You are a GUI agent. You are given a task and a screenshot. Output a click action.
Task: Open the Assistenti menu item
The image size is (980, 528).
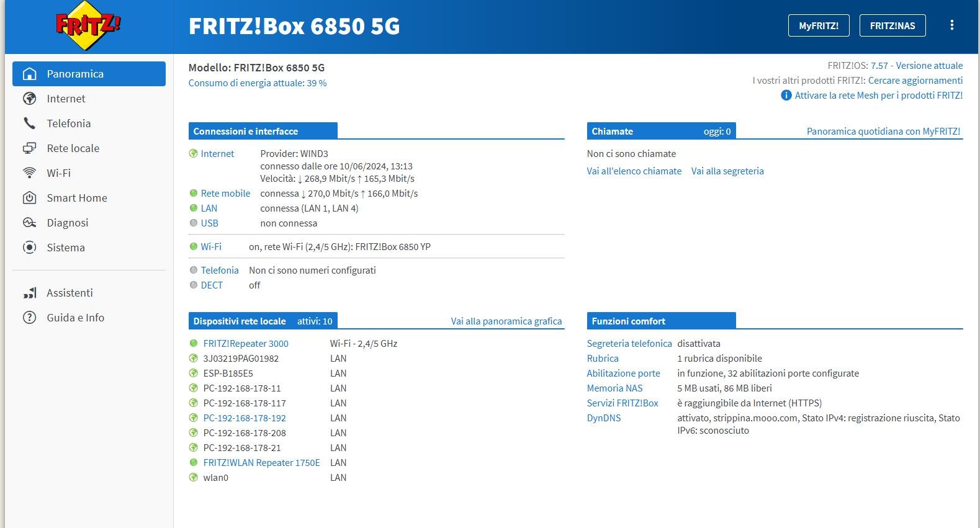point(70,293)
